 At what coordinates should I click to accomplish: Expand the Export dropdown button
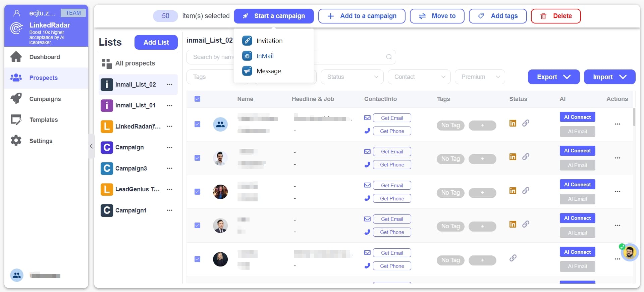click(553, 77)
